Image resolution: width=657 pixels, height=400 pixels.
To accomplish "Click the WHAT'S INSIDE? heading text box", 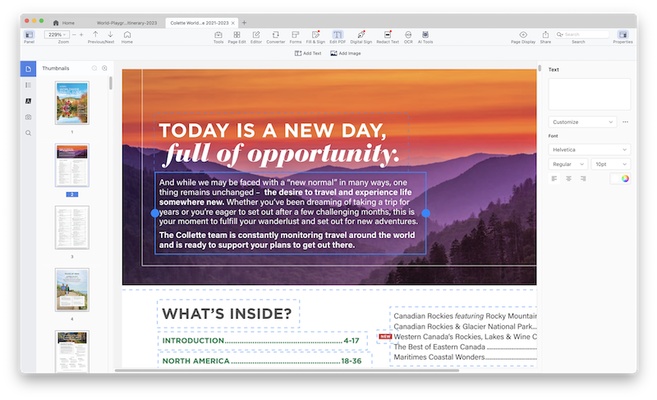I will point(228,313).
